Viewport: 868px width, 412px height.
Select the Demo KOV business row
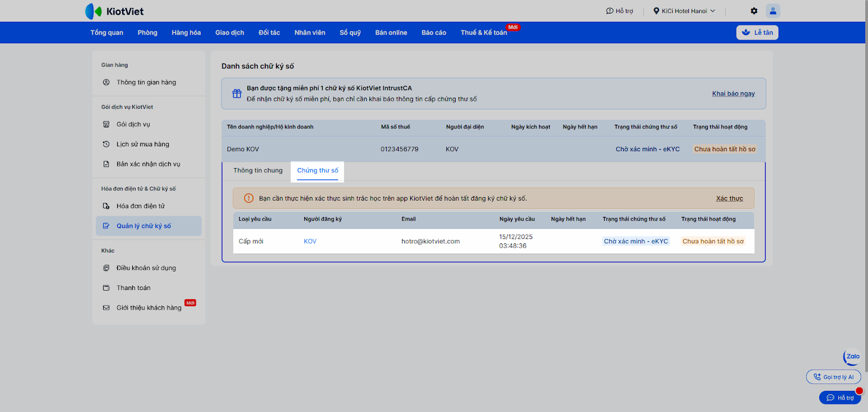tap(493, 149)
